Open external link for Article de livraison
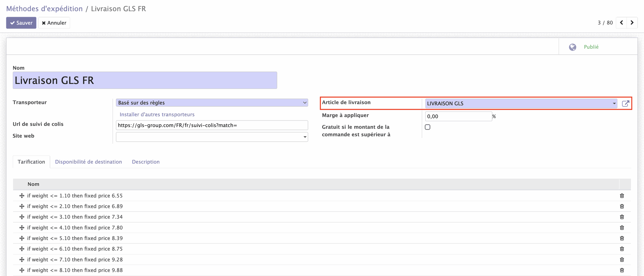 click(625, 103)
